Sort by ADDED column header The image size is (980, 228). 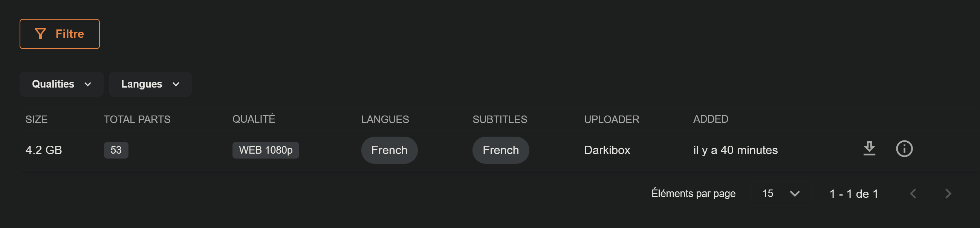[x=711, y=119]
